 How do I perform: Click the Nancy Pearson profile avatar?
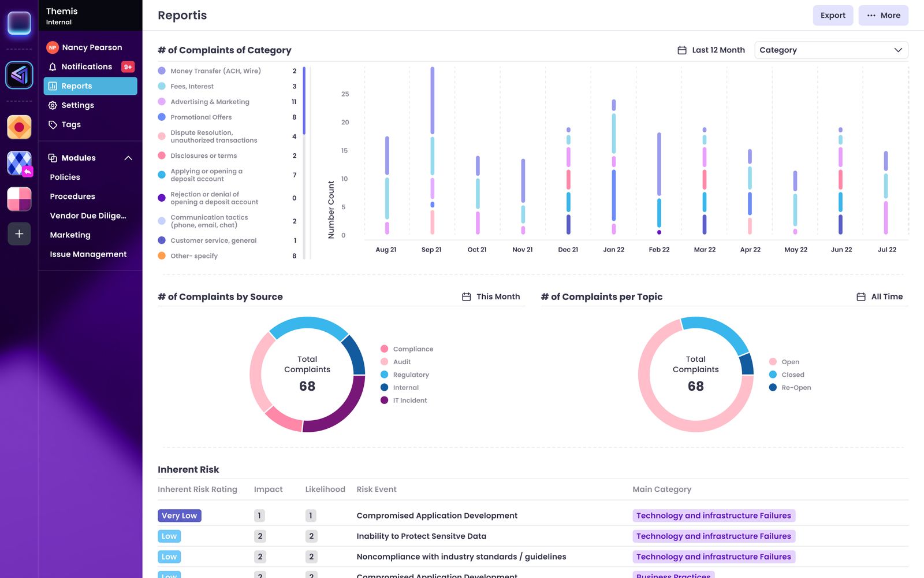52,47
